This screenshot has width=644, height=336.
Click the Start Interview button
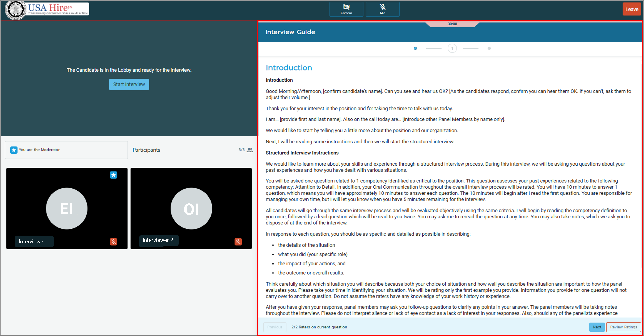click(x=129, y=84)
